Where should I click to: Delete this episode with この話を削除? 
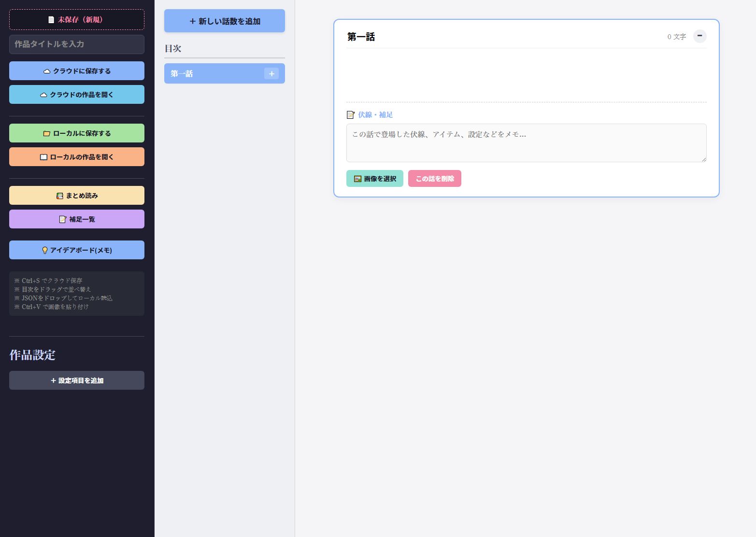pyautogui.click(x=435, y=179)
